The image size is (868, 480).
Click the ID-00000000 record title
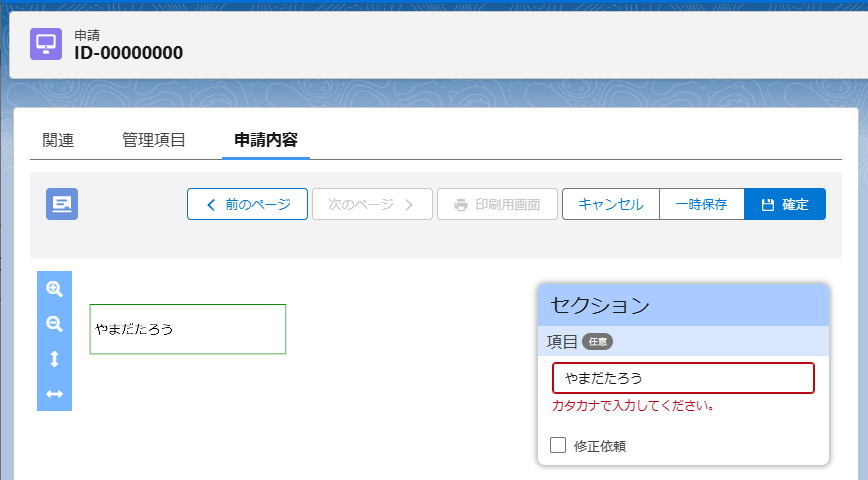(128, 53)
